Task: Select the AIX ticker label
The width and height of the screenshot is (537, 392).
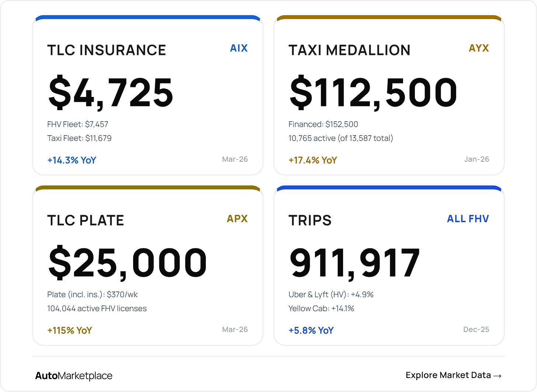Action: click(x=239, y=48)
